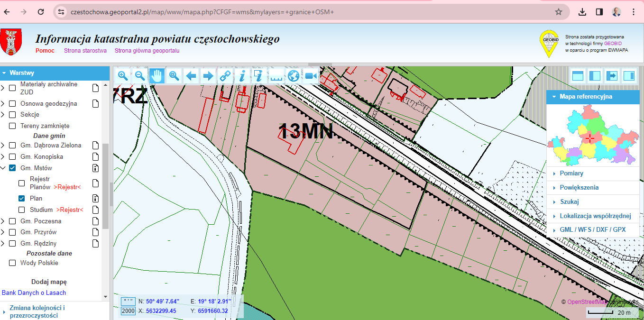The width and height of the screenshot is (644, 320).
Task: Enable the Tereny zamknięte layer checkbox
Action: click(x=12, y=126)
